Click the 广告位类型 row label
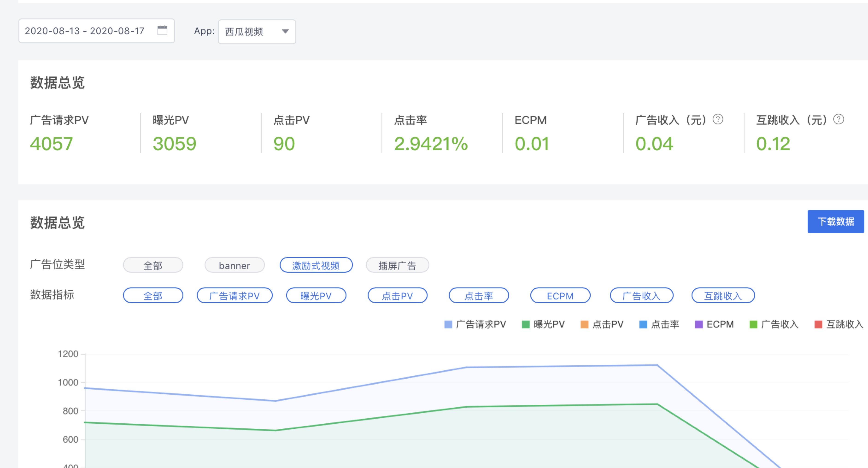The height and width of the screenshot is (468, 868). point(58,264)
